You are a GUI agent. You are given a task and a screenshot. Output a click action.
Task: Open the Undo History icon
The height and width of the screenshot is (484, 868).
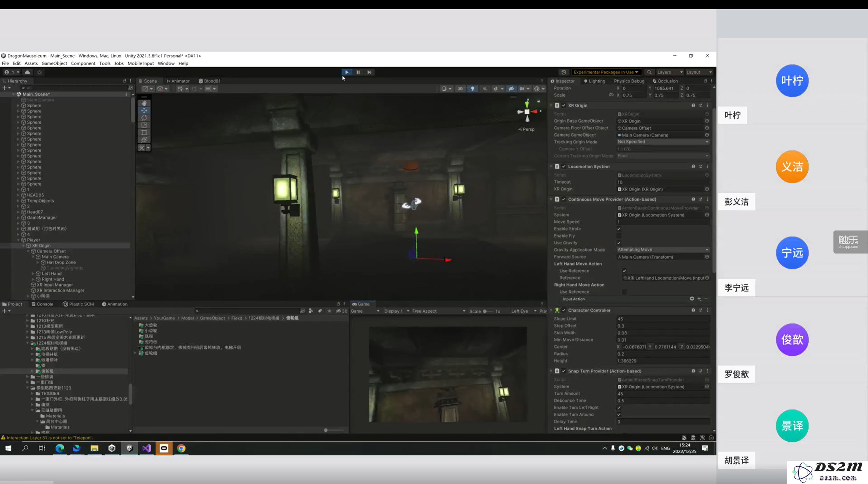564,72
